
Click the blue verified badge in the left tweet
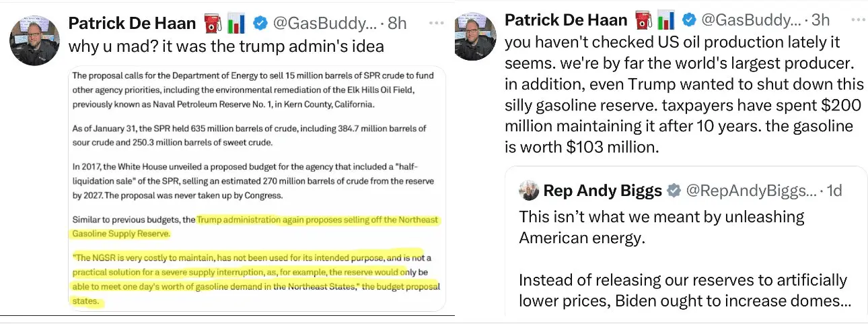coord(260,24)
